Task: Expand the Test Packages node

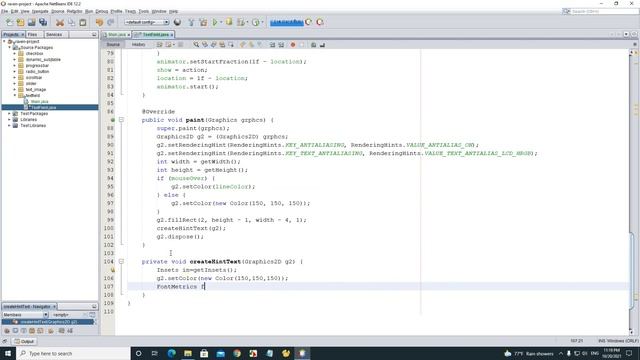Action: click(10, 113)
